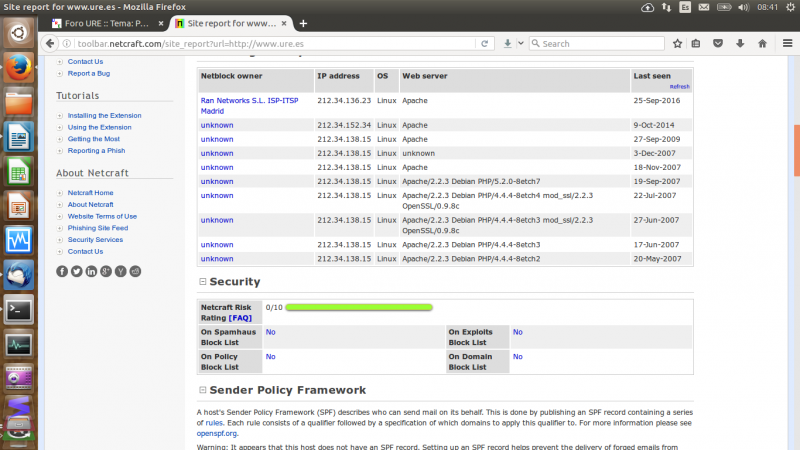The image size is (800, 450).
Task: Close the Site report tab
Action: 284,23
